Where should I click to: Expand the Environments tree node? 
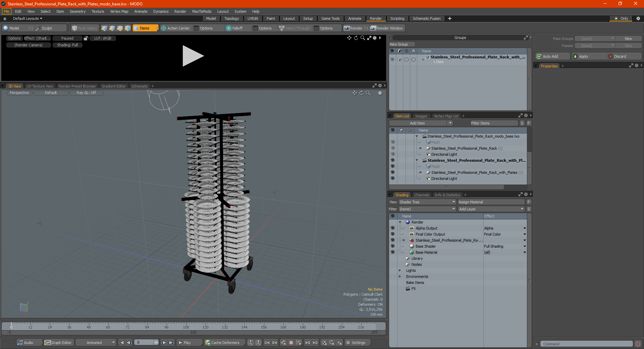pyautogui.click(x=400, y=277)
